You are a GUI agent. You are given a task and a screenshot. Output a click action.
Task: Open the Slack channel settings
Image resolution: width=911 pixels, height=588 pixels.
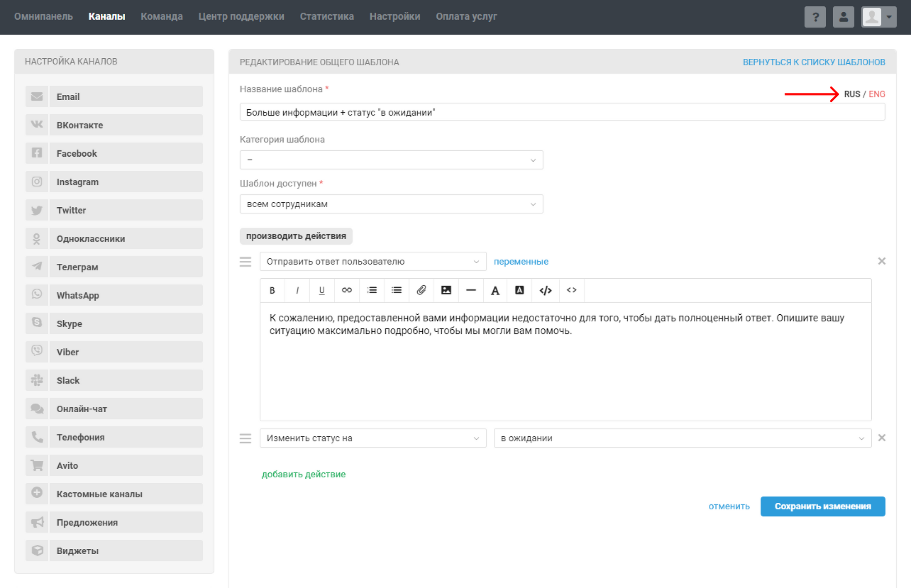coord(114,380)
